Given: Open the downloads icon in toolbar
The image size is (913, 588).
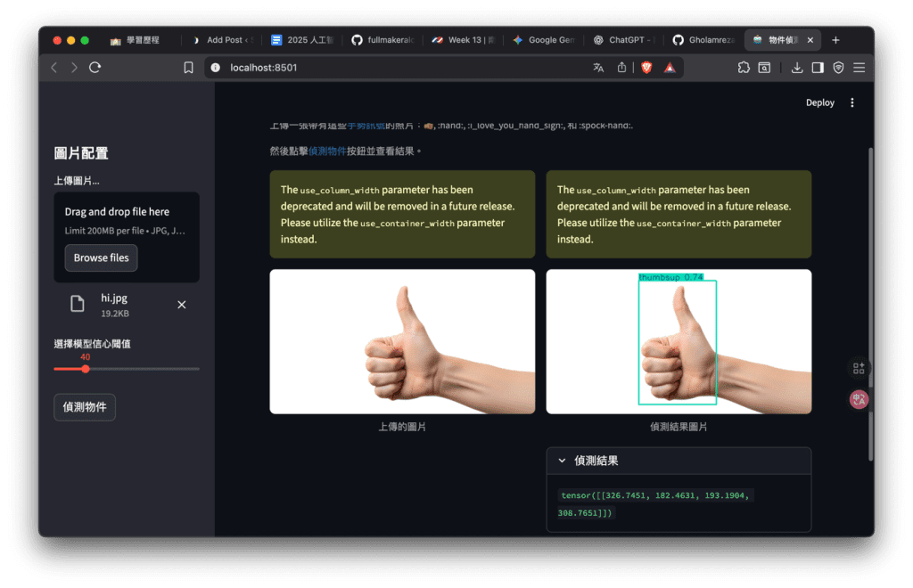Looking at the screenshot, I should [797, 68].
